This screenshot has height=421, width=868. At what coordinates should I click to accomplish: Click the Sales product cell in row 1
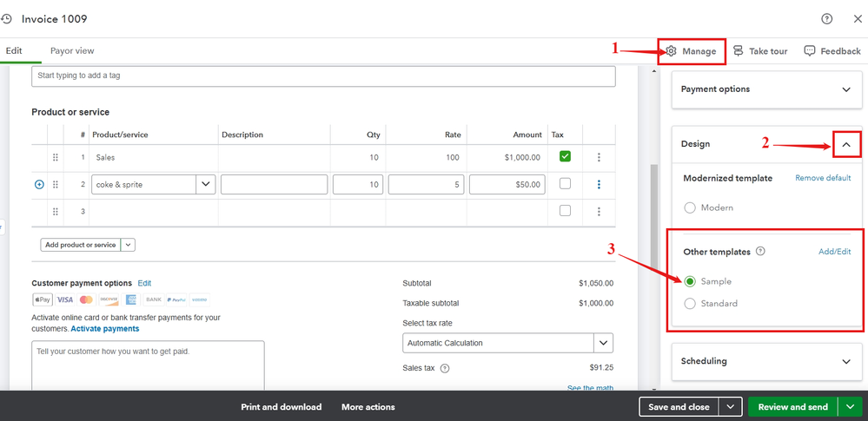pos(154,158)
